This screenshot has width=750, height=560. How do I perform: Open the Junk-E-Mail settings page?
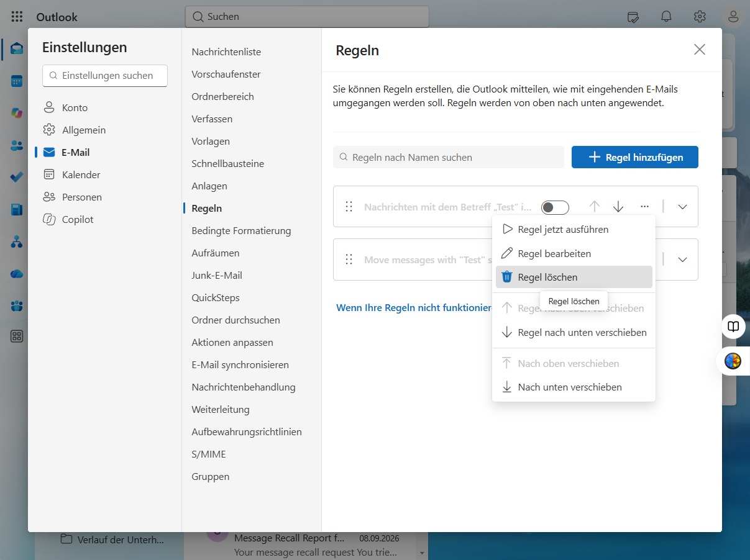point(217,275)
